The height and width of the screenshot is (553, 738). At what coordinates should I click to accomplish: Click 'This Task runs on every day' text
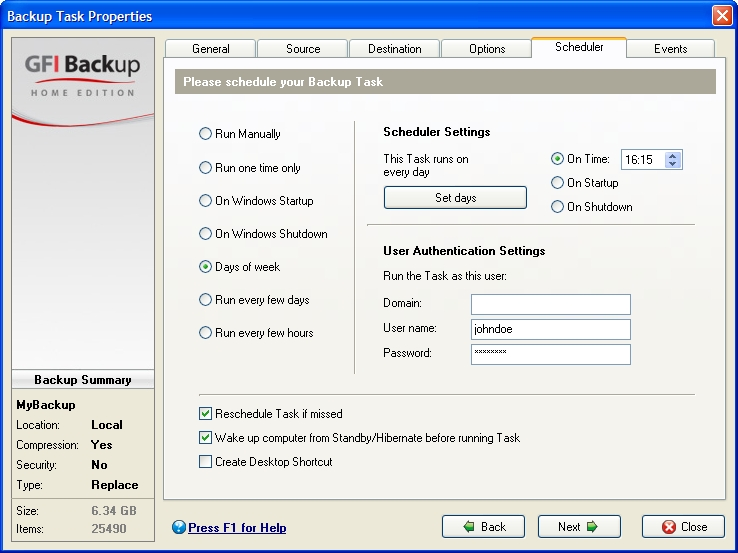pos(425,165)
